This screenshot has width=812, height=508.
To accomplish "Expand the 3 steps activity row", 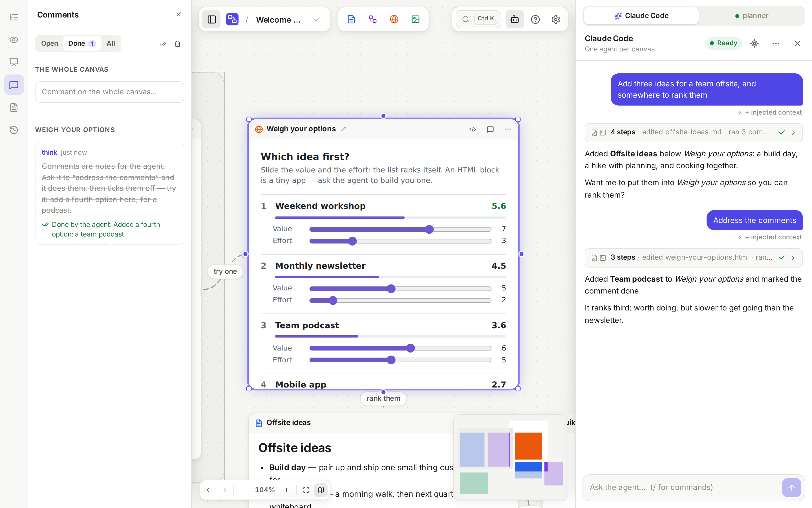I will [694, 258].
